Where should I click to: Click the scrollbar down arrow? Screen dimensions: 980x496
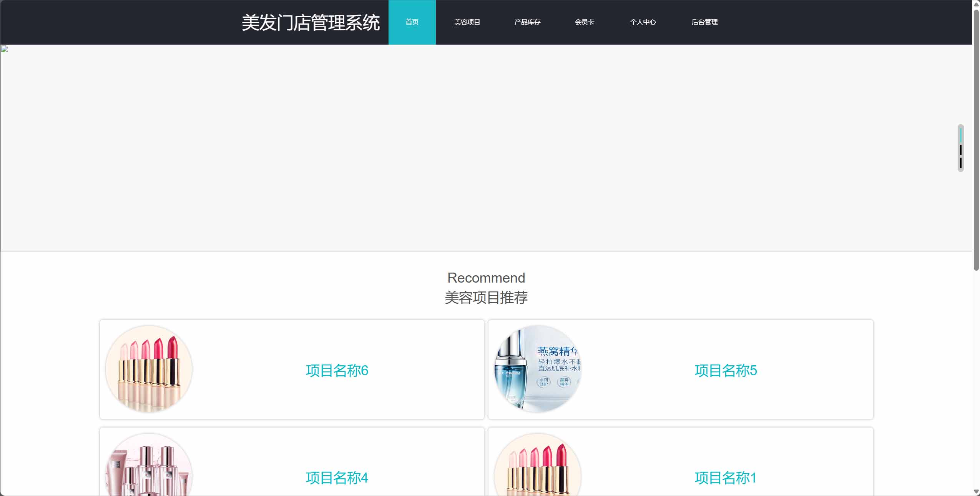[x=976, y=492]
